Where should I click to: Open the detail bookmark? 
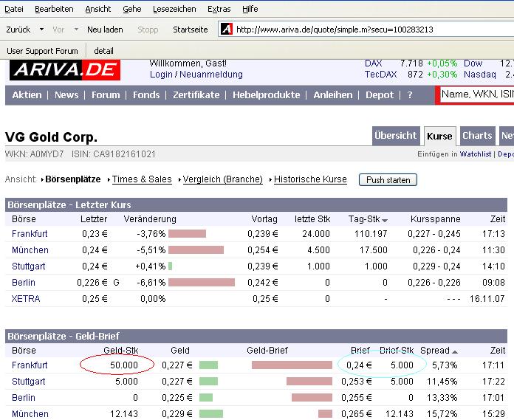103,51
